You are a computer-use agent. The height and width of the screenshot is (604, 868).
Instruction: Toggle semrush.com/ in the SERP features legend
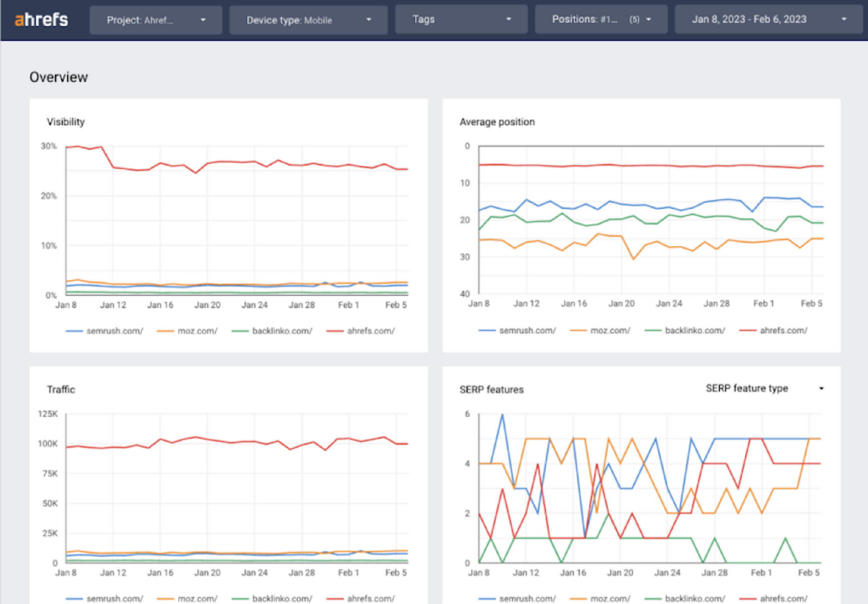coord(528,598)
